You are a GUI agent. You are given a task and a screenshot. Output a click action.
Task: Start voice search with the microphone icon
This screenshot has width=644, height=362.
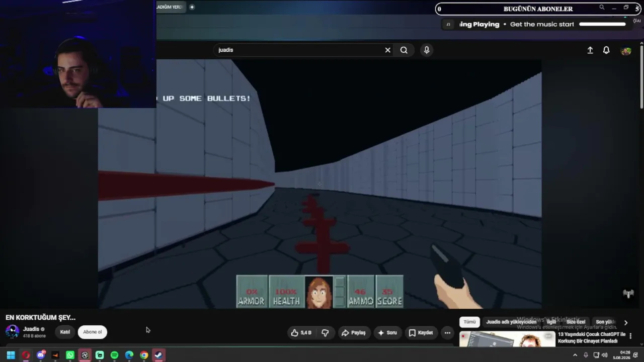[x=427, y=50]
